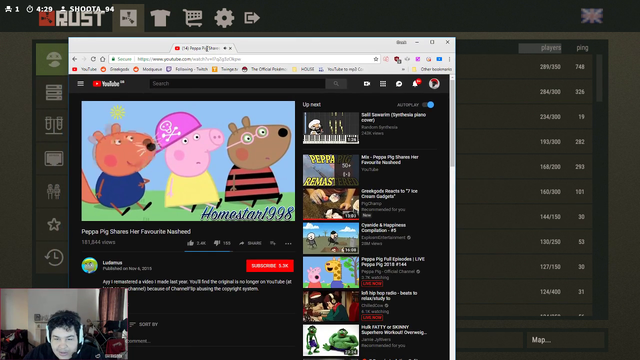Viewport: 640px width, 360px height.
Task: Select the Rust sidebar server rack icon
Action: tap(53, 93)
